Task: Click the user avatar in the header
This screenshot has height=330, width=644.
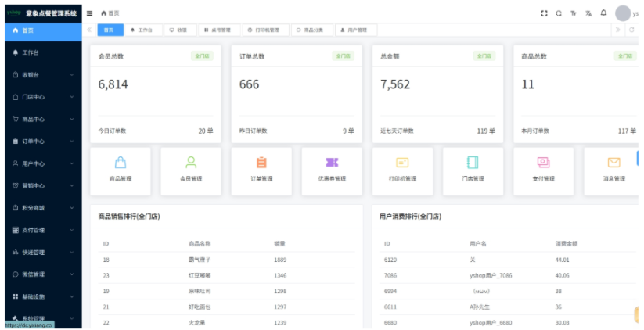Action: (x=623, y=13)
